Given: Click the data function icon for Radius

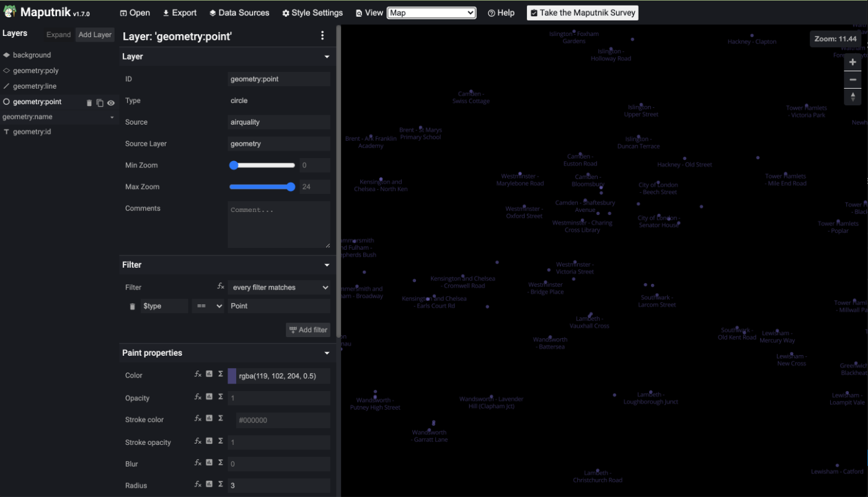Looking at the screenshot, I should tap(210, 485).
